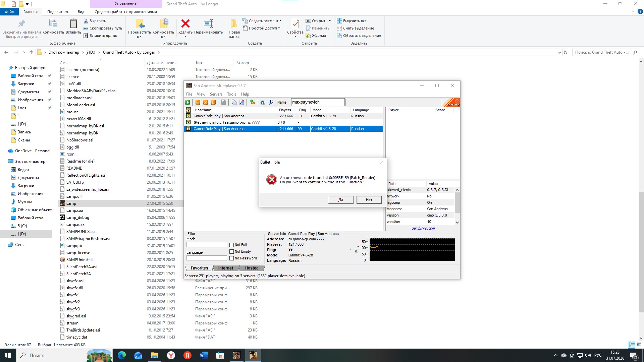Click the gray page icon in SA-MP toolbar
This screenshot has height=362, width=644.
(223, 102)
